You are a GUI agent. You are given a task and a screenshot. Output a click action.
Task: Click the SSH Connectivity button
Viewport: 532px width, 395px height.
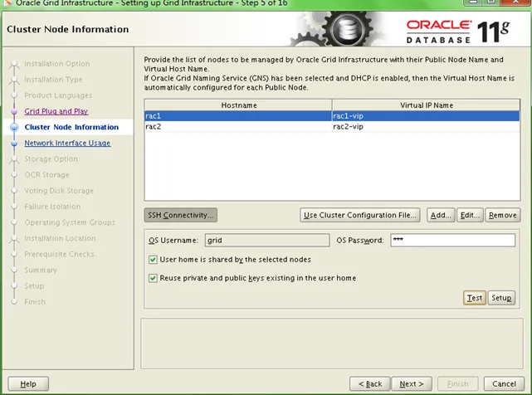click(181, 215)
